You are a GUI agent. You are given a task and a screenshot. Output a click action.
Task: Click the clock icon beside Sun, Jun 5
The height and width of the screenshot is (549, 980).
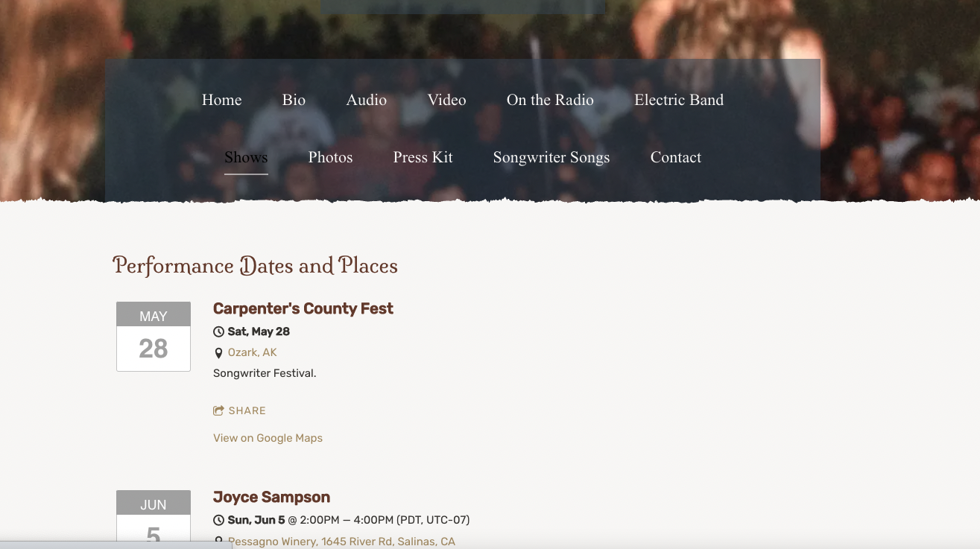(x=218, y=520)
